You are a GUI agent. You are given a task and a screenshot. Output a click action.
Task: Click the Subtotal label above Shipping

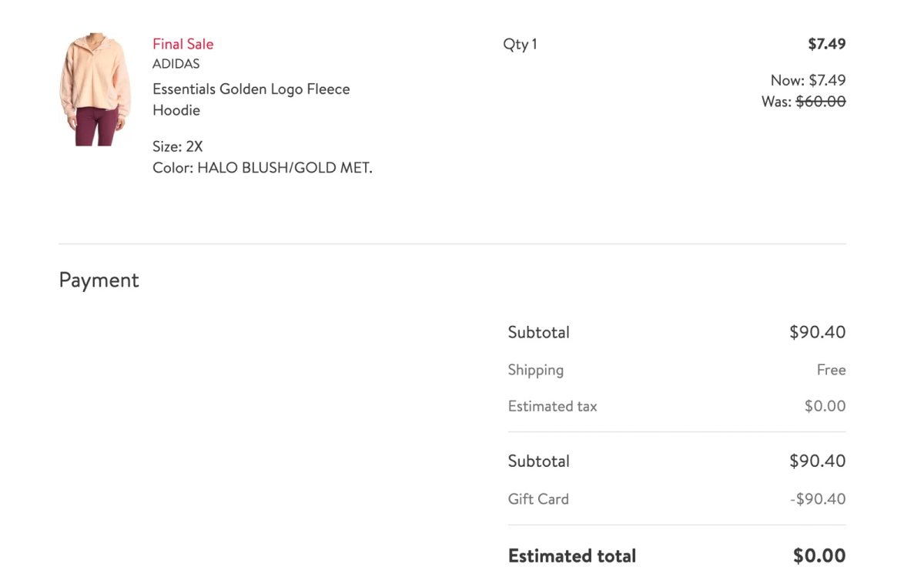(538, 333)
